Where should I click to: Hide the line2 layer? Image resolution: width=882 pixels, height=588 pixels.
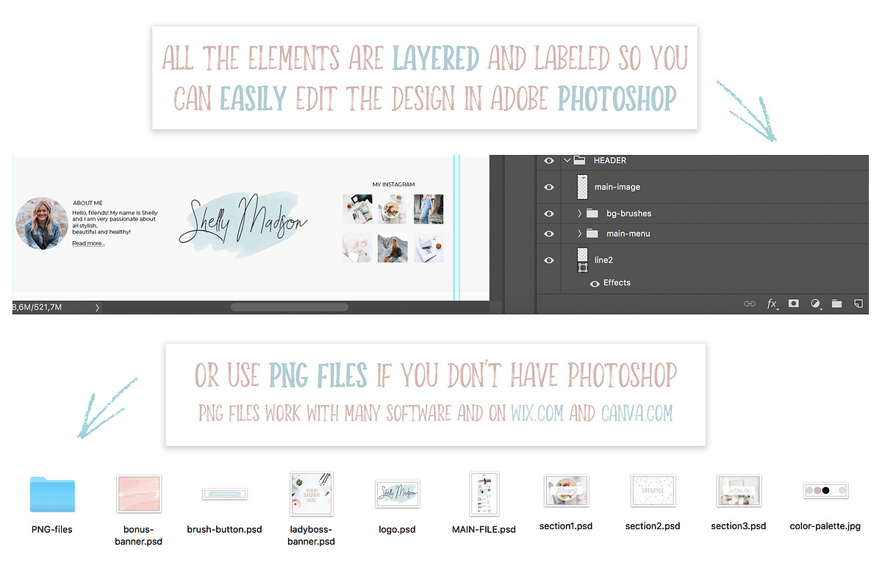[x=548, y=260]
